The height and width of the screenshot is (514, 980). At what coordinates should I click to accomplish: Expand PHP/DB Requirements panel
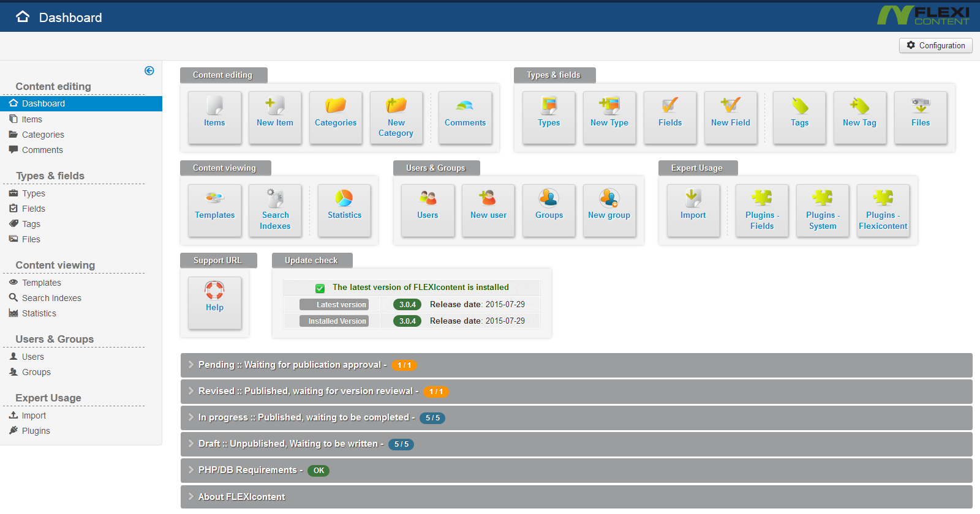point(576,470)
